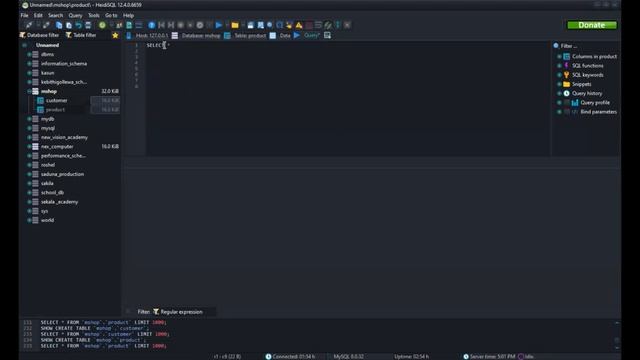Click the Print icon in the toolbar
The width and height of the screenshot is (640, 360).
88,25
